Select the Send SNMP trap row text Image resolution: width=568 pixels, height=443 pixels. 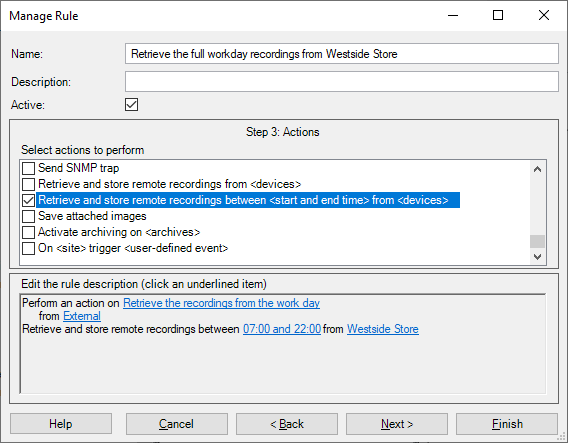point(79,168)
